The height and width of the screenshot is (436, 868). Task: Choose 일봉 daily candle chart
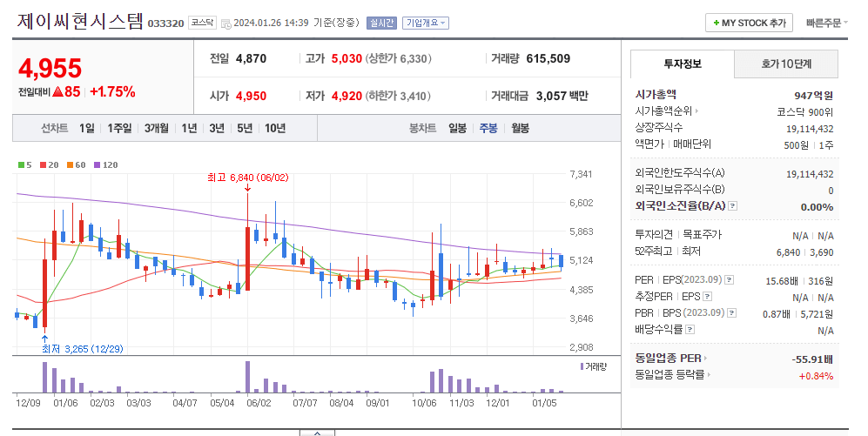click(457, 129)
